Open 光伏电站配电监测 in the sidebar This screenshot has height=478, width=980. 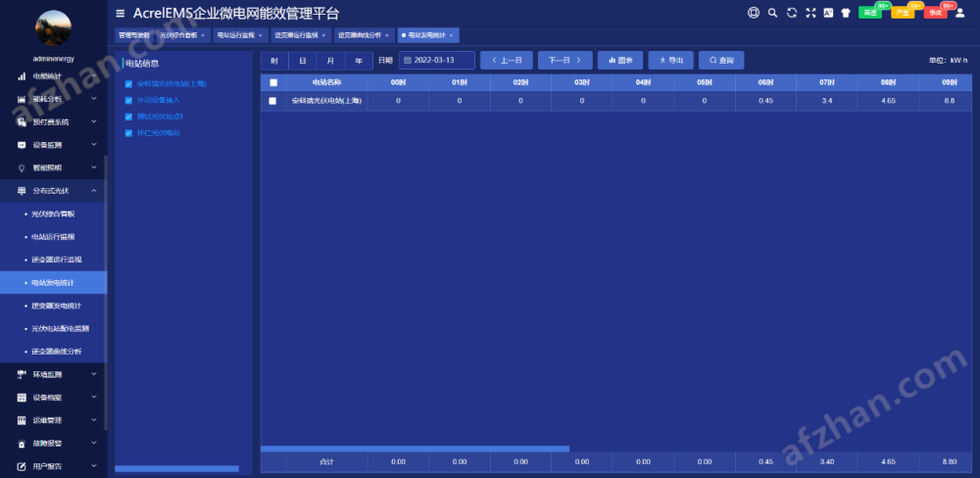(53, 329)
